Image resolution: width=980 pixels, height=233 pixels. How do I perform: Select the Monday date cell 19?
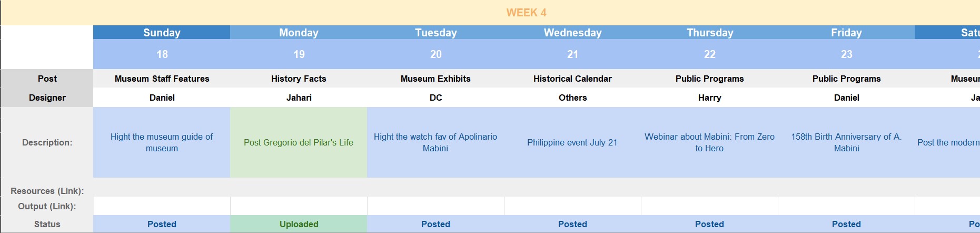pyautogui.click(x=299, y=54)
